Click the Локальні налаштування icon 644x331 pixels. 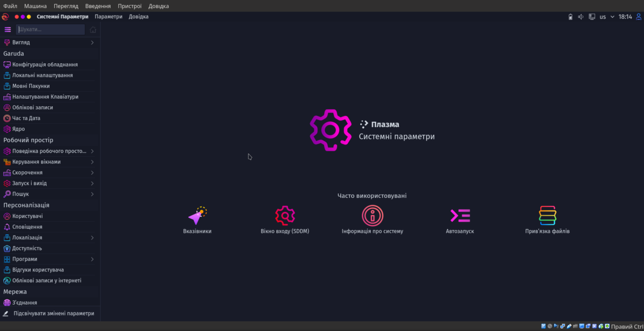[7, 75]
